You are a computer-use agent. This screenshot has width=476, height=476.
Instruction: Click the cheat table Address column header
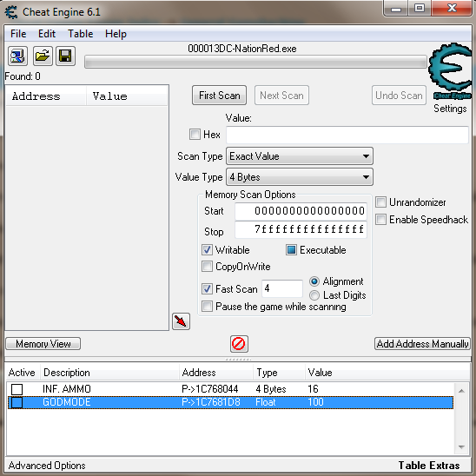[x=216, y=373]
